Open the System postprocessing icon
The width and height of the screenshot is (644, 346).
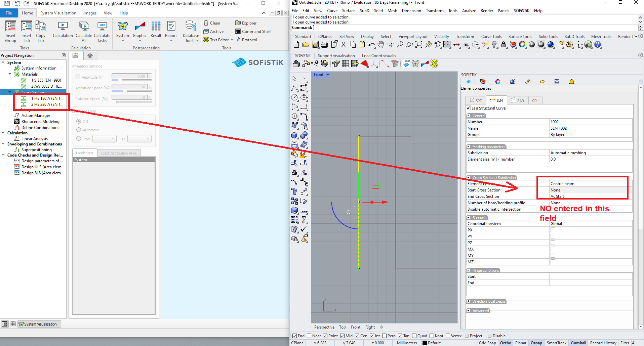[123, 32]
